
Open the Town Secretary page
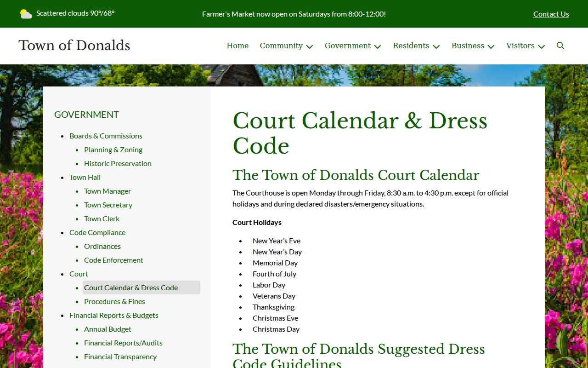[x=108, y=205]
